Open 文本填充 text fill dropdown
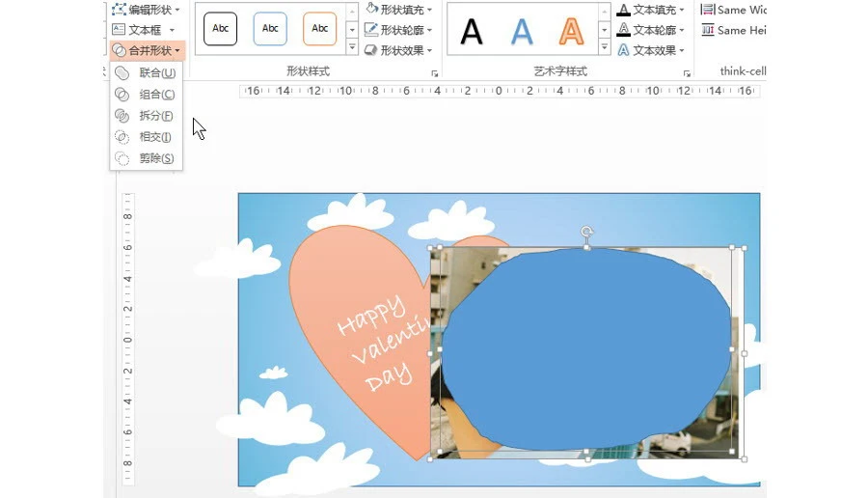868x498 pixels. tap(651, 10)
